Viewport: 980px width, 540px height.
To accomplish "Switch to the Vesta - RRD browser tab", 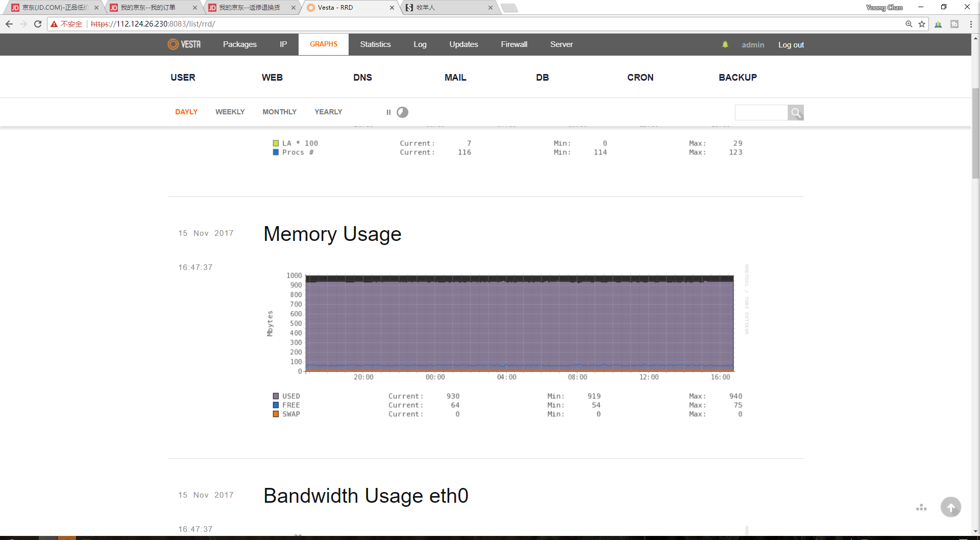I will pyautogui.click(x=347, y=8).
